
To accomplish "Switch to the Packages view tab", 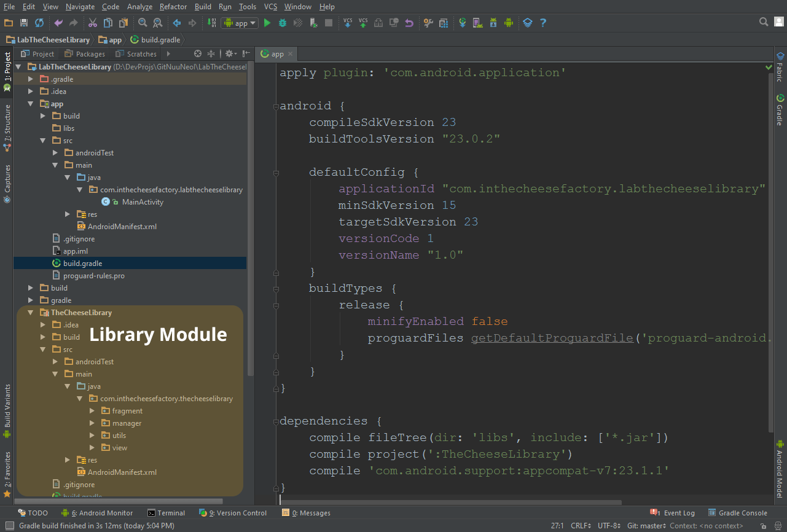I will click(x=85, y=54).
